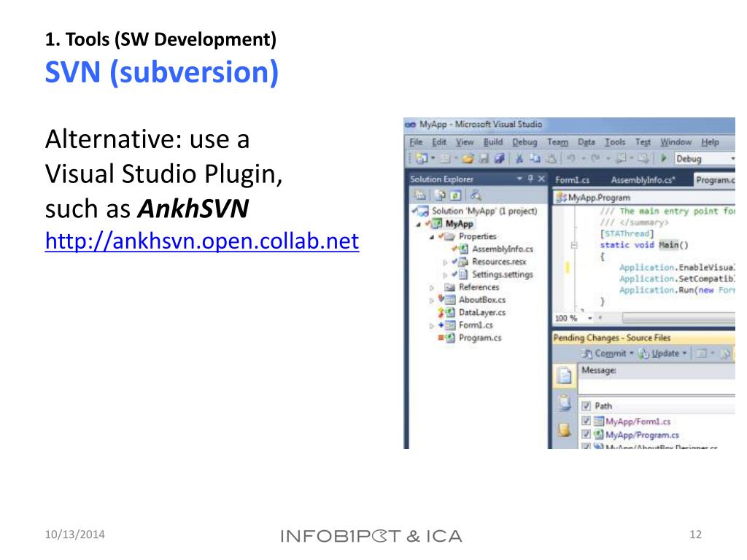This screenshot has height=560, width=747.
Task: Toggle the Solution Explorer auto-hide pin
Action: (531, 179)
